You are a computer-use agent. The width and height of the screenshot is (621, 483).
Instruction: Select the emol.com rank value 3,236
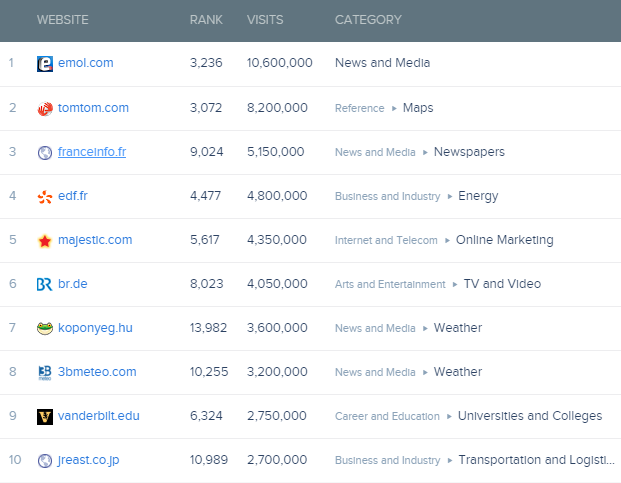pyautogui.click(x=206, y=63)
